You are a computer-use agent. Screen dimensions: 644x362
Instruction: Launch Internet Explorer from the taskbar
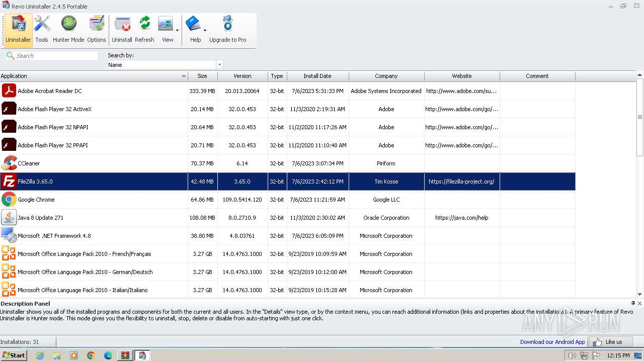(x=40, y=355)
